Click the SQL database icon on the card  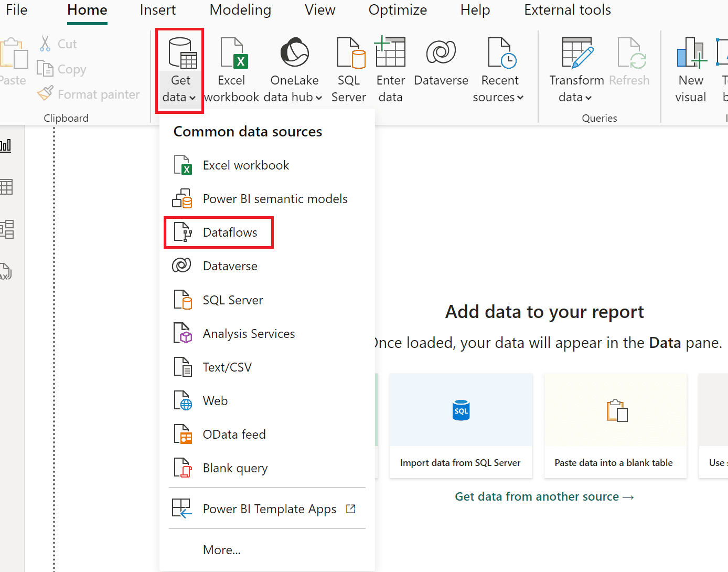pos(461,410)
